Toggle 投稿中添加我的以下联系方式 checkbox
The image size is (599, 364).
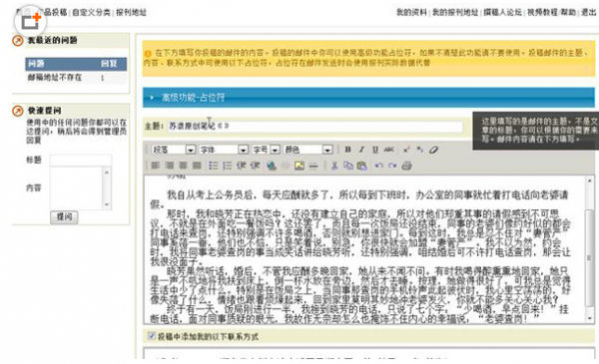tap(152, 336)
